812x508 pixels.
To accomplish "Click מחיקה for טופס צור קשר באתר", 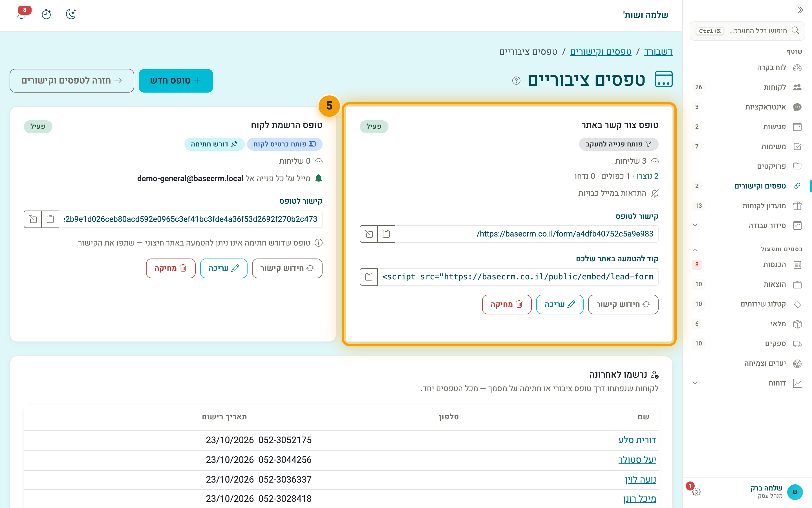I will pos(507,305).
